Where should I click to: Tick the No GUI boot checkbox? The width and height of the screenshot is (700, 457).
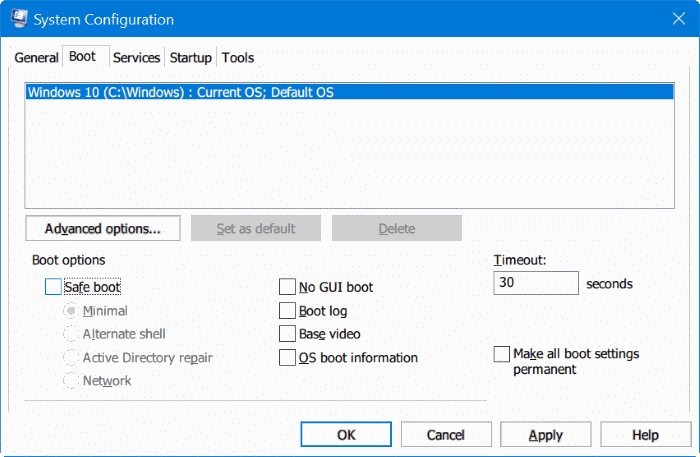pyautogui.click(x=287, y=287)
